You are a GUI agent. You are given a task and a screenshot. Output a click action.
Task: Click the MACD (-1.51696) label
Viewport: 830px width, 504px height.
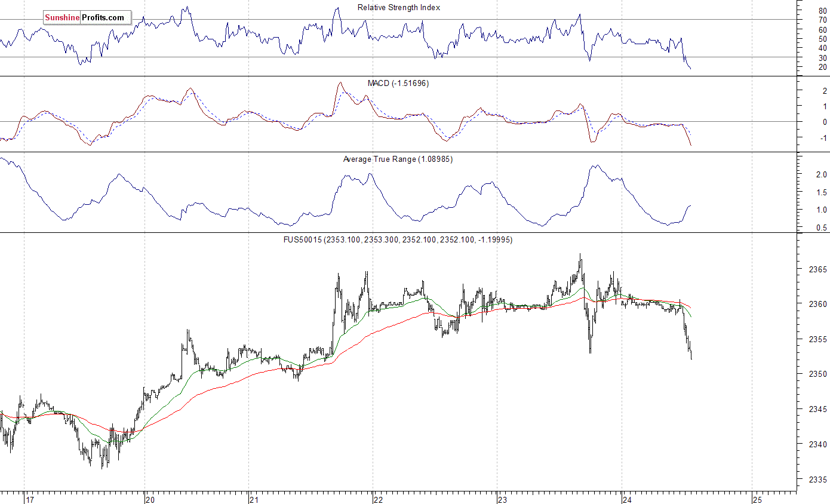[x=399, y=84]
